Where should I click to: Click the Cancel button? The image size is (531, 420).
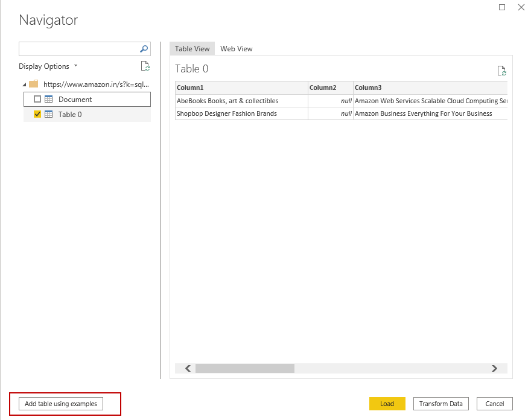point(494,404)
